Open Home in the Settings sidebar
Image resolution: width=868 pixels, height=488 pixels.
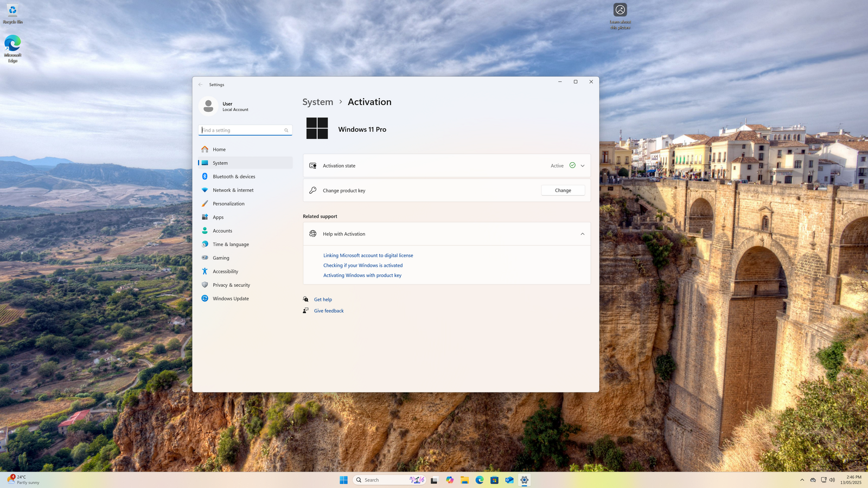point(245,149)
